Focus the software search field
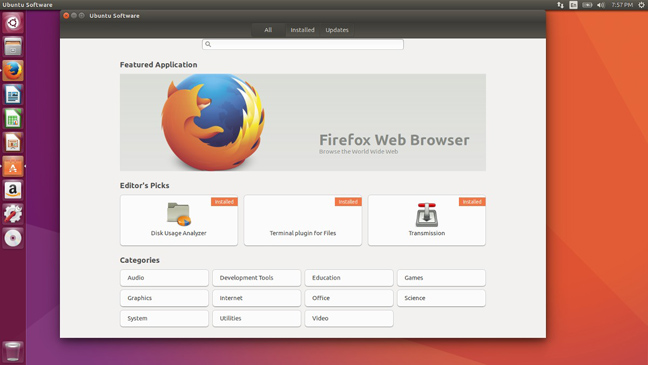This screenshot has width=648, height=365. coord(303,44)
